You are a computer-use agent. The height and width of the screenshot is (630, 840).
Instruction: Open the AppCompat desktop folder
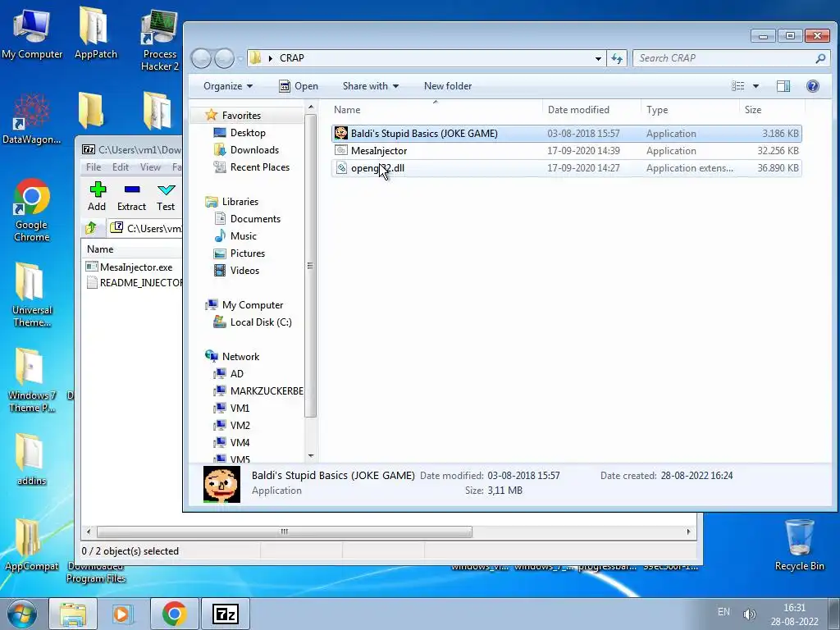point(32,545)
